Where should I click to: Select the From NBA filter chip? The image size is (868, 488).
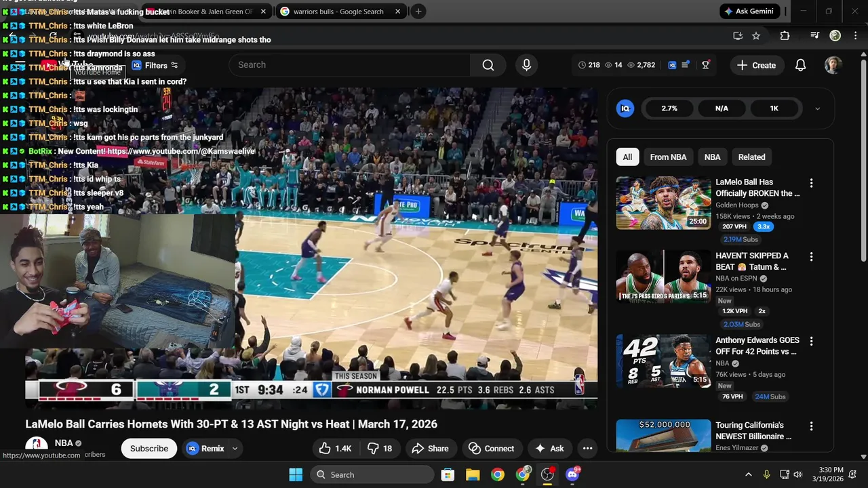[668, 157]
